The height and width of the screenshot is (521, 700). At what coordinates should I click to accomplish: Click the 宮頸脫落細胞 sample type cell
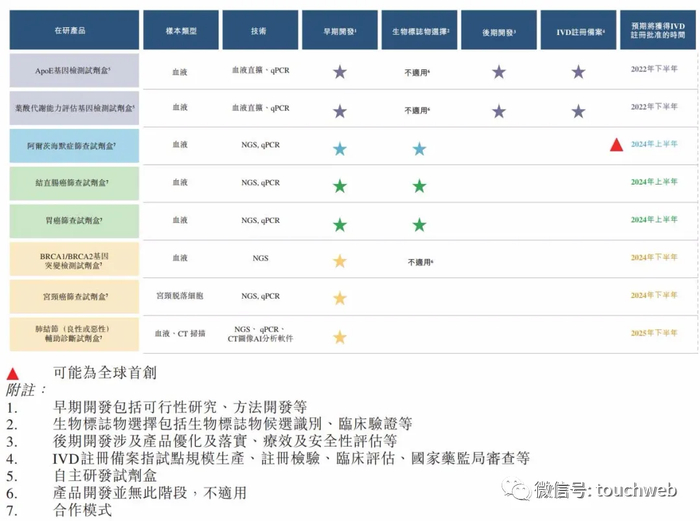point(180,296)
